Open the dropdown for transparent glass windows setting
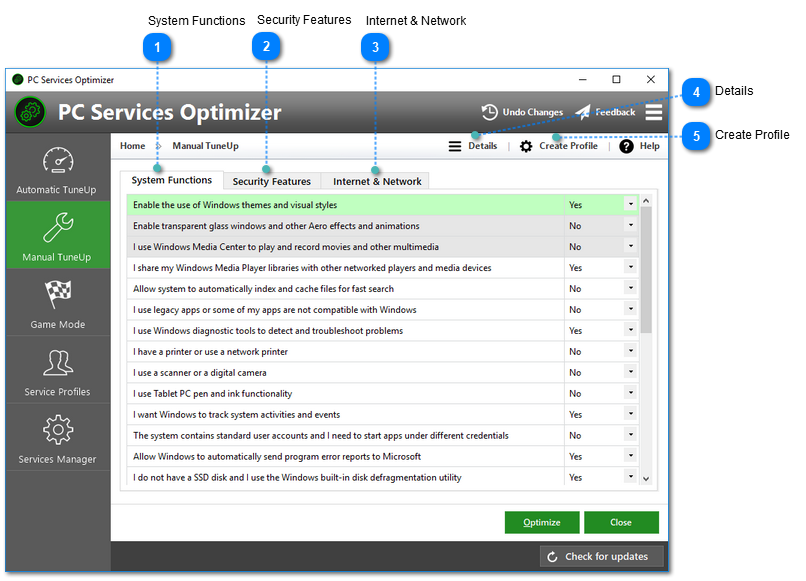 pos(631,226)
